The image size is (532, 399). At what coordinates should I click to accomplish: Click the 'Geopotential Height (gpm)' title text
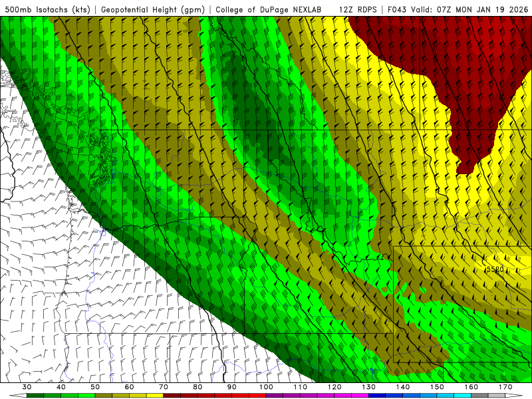(x=153, y=9)
